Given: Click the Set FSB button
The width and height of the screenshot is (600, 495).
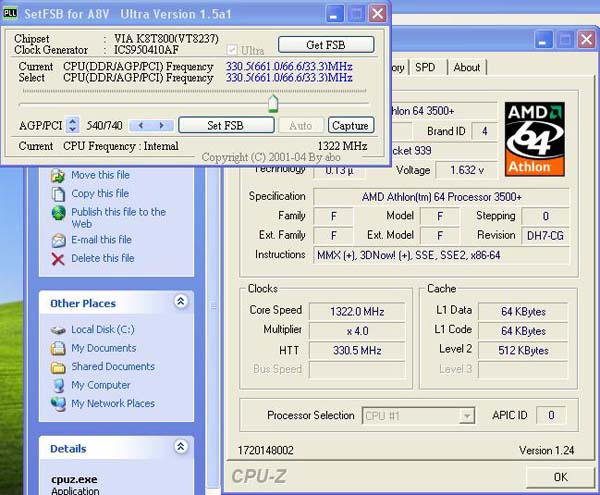Looking at the screenshot, I should (226, 125).
